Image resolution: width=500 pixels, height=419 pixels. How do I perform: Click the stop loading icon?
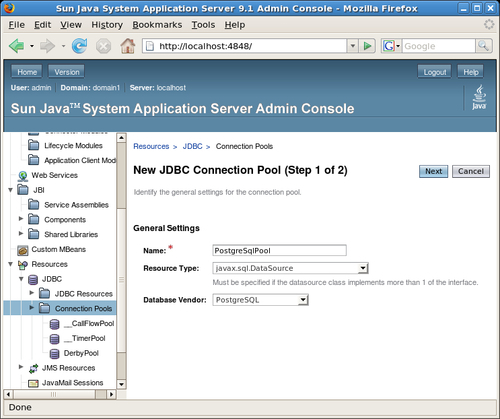[103, 46]
